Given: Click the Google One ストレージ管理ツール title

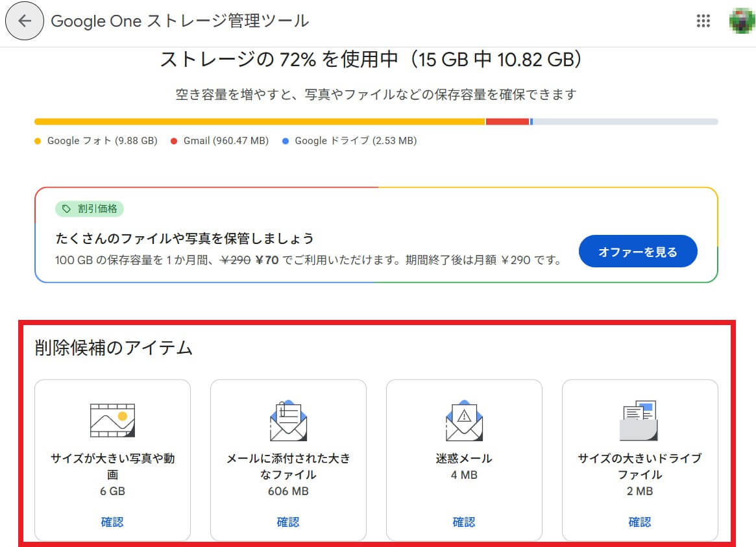Looking at the screenshot, I should click(x=180, y=21).
